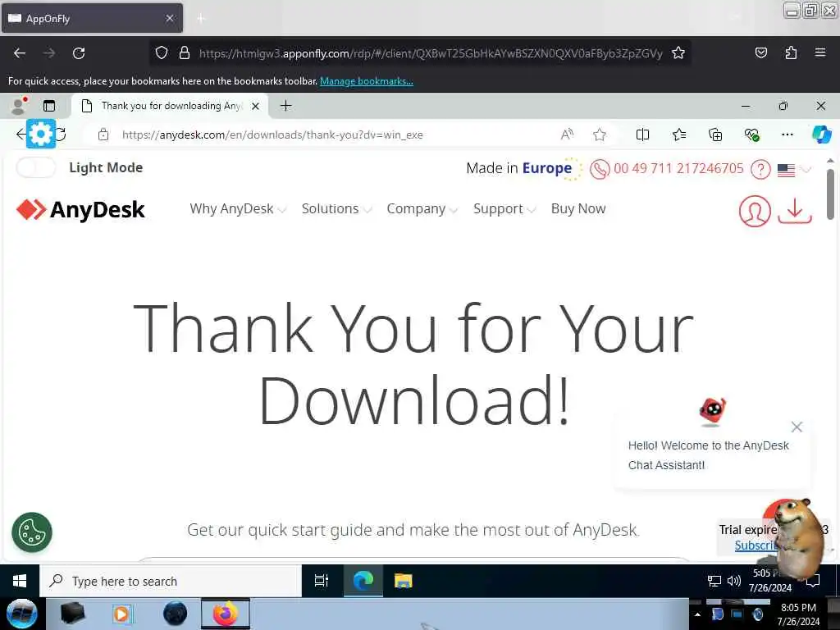Click Firefox back arrow button
The width and height of the screenshot is (840, 630).
20,53
